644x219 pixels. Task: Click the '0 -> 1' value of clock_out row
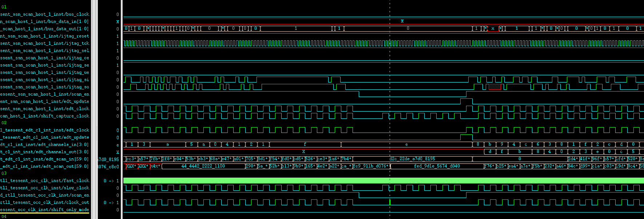pyautogui.click(x=111, y=202)
